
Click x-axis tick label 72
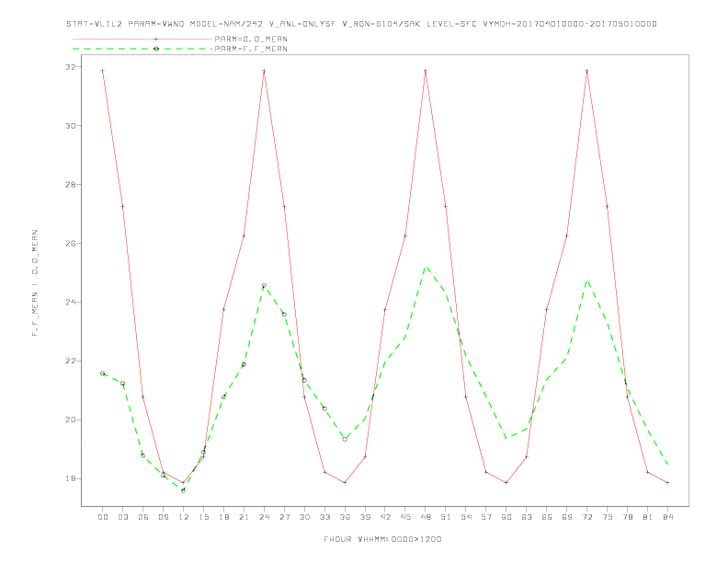[x=586, y=517]
